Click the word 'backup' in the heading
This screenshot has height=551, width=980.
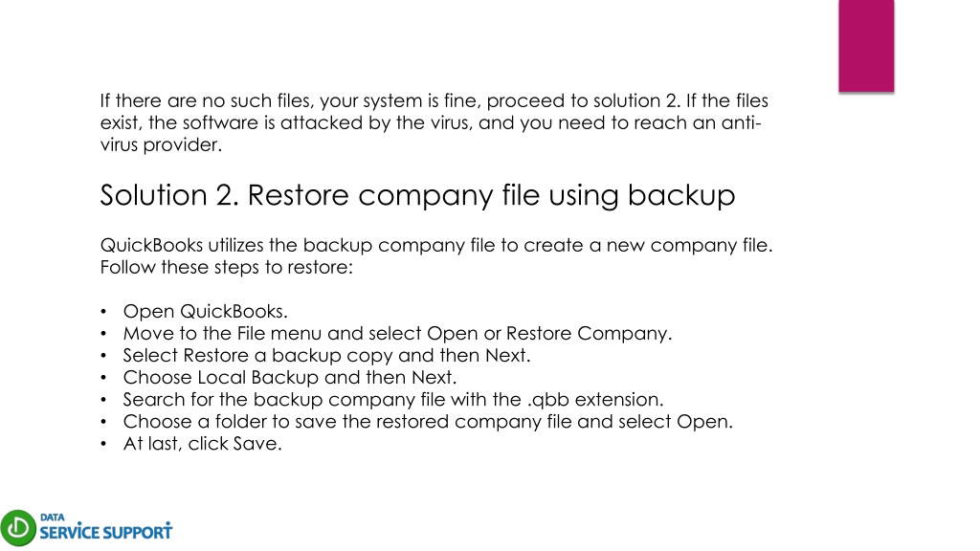[681, 195]
